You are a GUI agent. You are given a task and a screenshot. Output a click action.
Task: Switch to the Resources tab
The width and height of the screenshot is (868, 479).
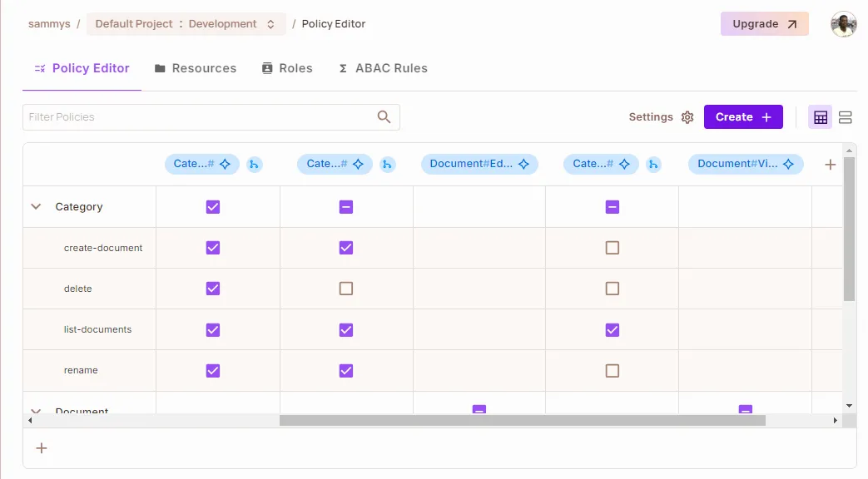[x=196, y=68]
